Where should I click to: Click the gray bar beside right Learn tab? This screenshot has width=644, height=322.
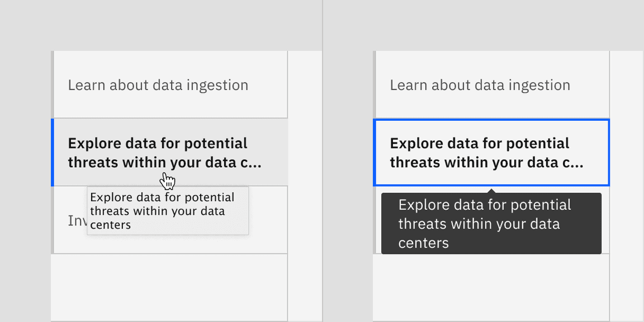374,84
